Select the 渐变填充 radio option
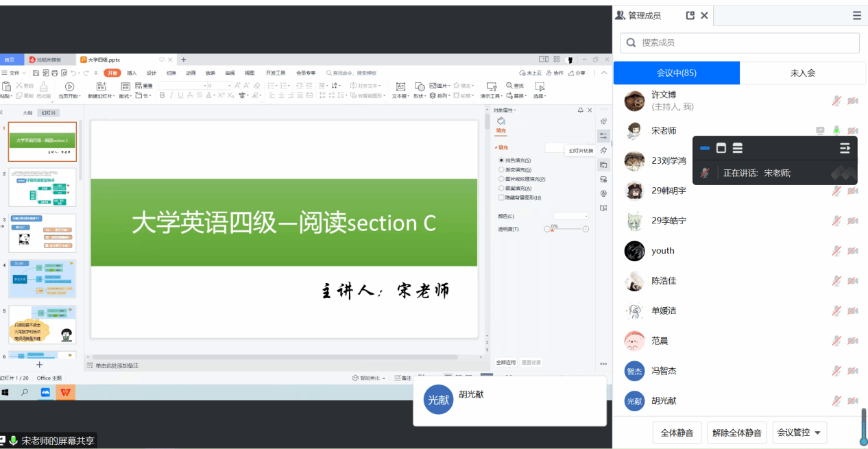868x449 pixels. click(x=501, y=169)
